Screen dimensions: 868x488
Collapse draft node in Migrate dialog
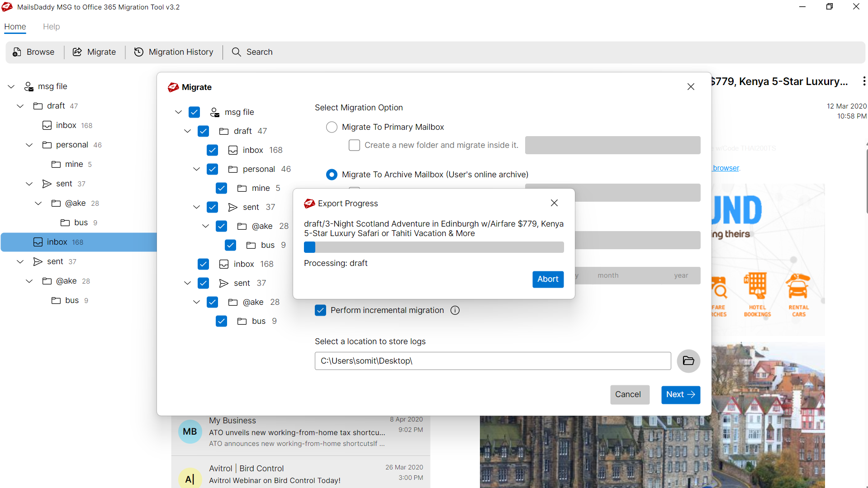click(x=187, y=131)
